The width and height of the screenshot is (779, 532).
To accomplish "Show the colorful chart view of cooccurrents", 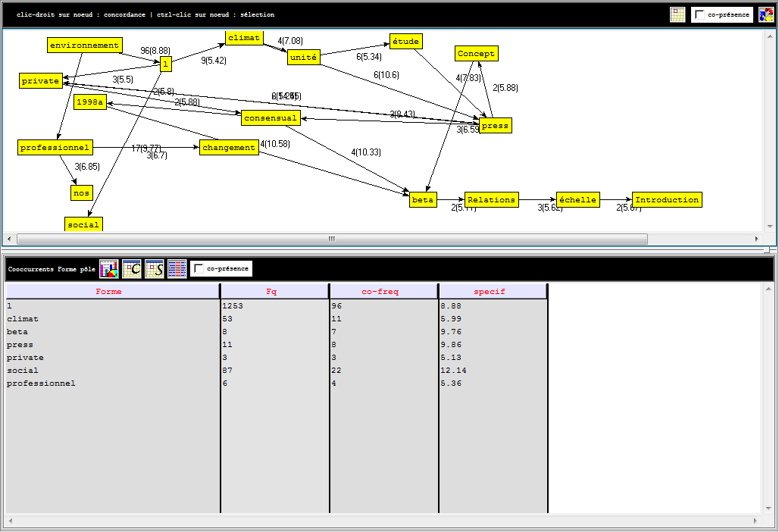I will click(x=109, y=269).
